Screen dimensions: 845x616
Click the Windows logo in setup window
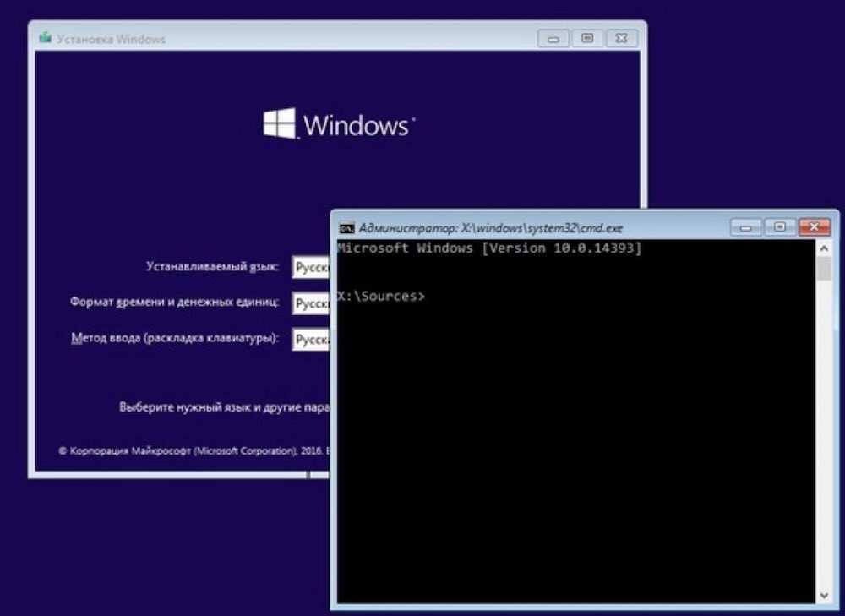(x=339, y=124)
